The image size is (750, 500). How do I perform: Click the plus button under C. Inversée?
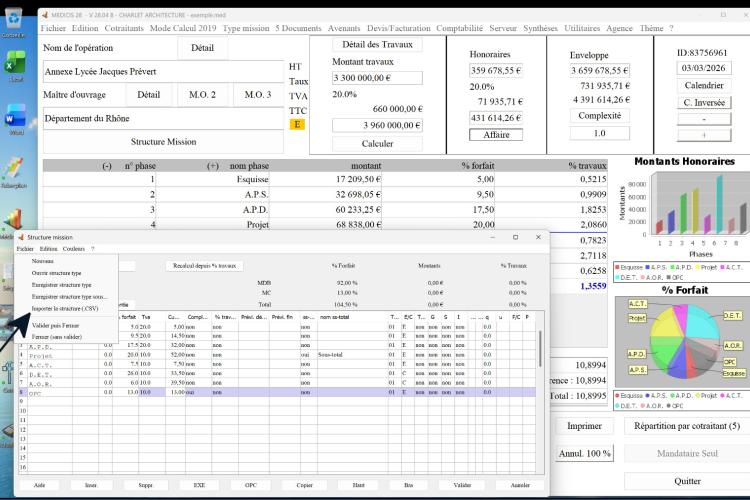pyautogui.click(x=704, y=135)
